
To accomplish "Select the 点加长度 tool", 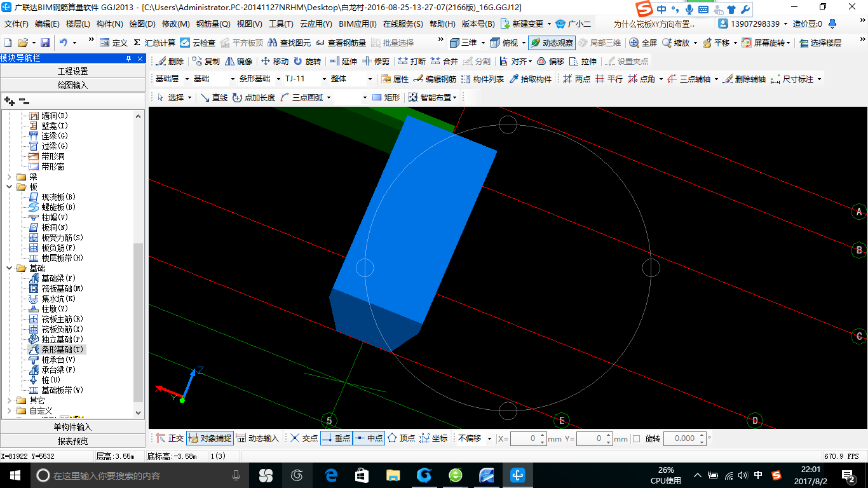I will (x=254, y=97).
